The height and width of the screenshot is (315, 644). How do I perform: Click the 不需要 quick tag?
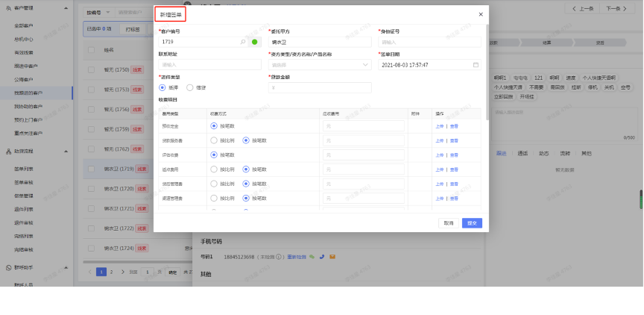pyautogui.click(x=536, y=87)
